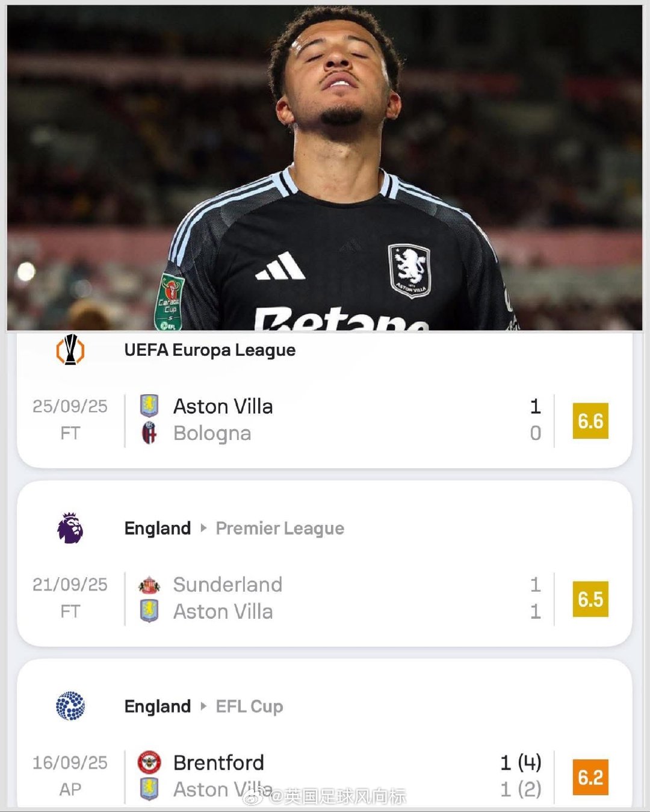Click arrow between England and Premier League
The height and width of the screenshot is (812, 650).
pyautogui.click(x=203, y=528)
